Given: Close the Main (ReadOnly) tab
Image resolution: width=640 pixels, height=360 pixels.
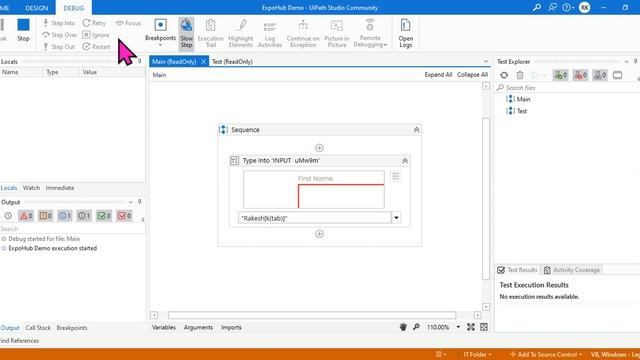Looking at the screenshot, I should pyautogui.click(x=203, y=62).
